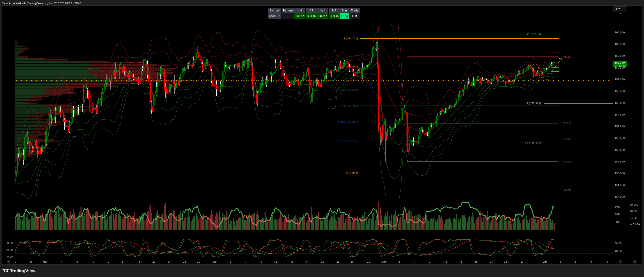Click the 4H timeframe header

(300, 10)
